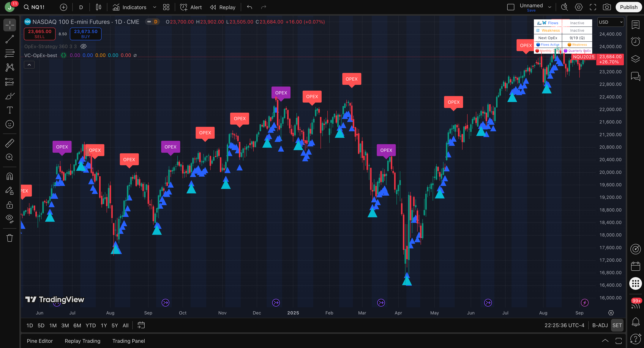Image resolution: width=644 pixels, height=348 pixels.
Task: Open the emoji icons tool
Action: (10, 124)
